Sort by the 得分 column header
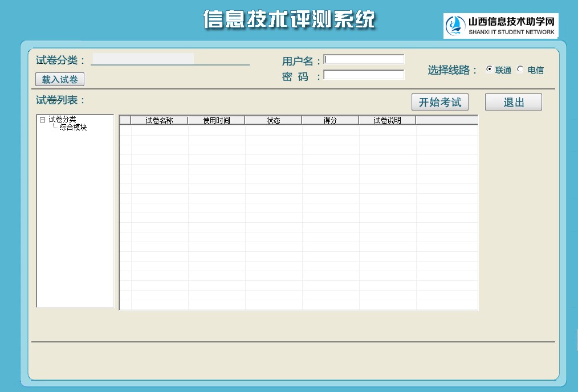The image size is (578, 392). click(330, 120)
